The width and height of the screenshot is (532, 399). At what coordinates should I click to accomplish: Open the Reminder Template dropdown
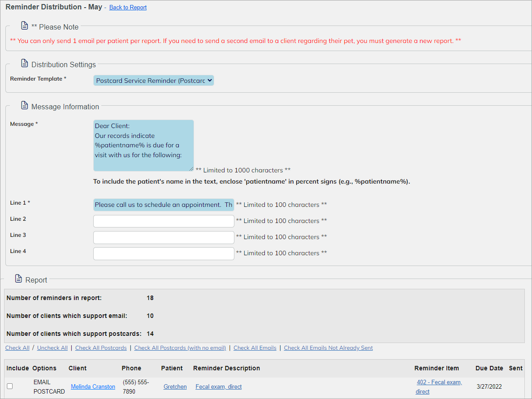pyautogui.click(x=154, y=81)
